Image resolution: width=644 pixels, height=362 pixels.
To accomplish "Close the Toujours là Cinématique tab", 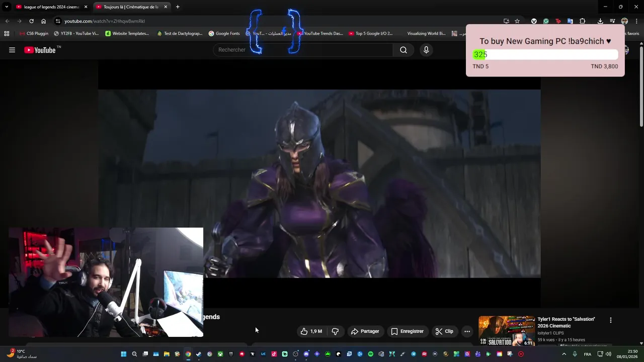I will pyautogui.click(x=166, y=7).
